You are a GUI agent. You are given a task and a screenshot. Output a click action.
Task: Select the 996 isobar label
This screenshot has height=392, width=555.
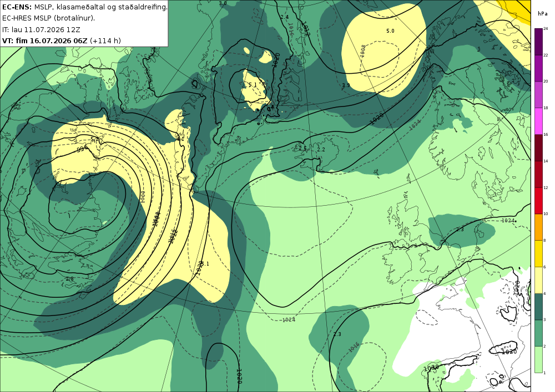pos(82,150)
